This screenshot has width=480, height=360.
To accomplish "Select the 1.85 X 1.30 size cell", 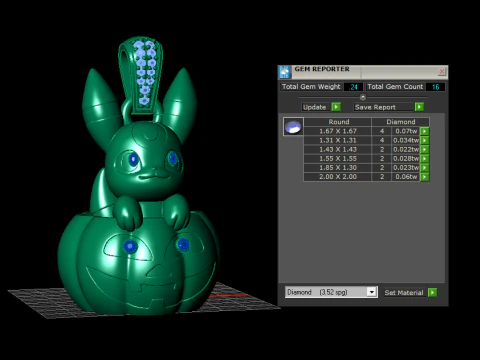I will [338, 168].
